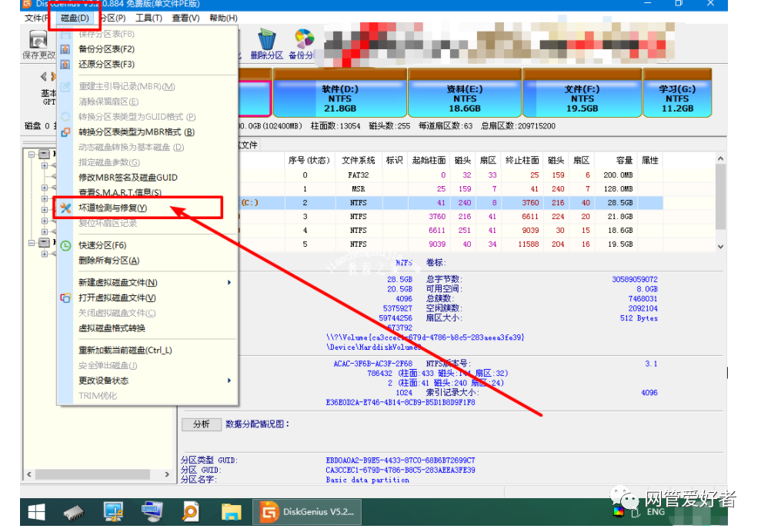The image size is (761, 532).
Task: Close the 磁盘(D) menu via its title
Action: point(75,18)
